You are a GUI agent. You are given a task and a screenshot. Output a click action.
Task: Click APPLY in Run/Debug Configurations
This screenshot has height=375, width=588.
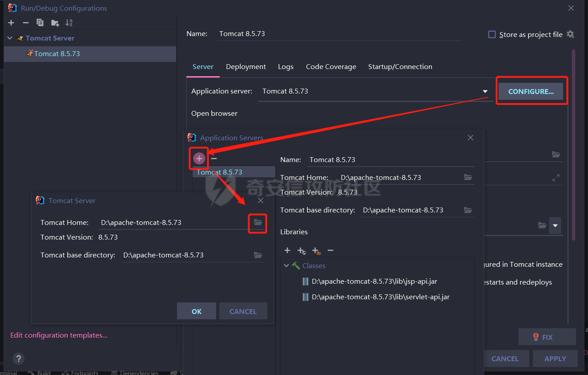click(555, 359)
